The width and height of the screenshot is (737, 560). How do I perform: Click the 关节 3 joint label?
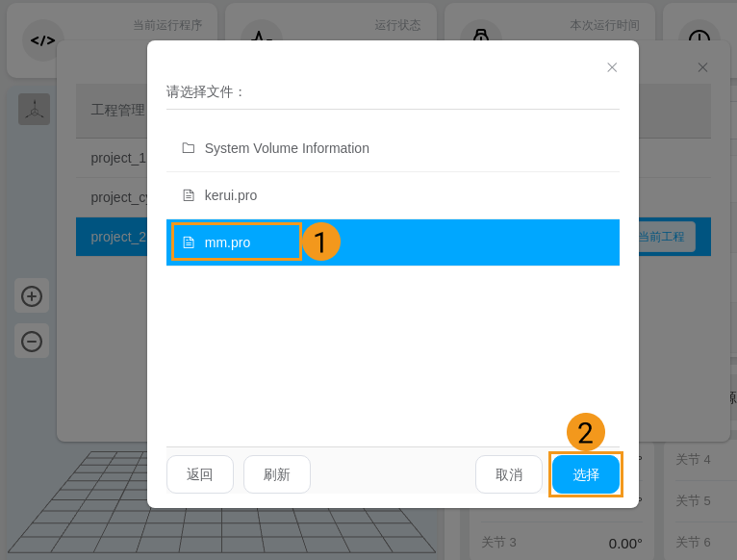(x=498, y=542)
